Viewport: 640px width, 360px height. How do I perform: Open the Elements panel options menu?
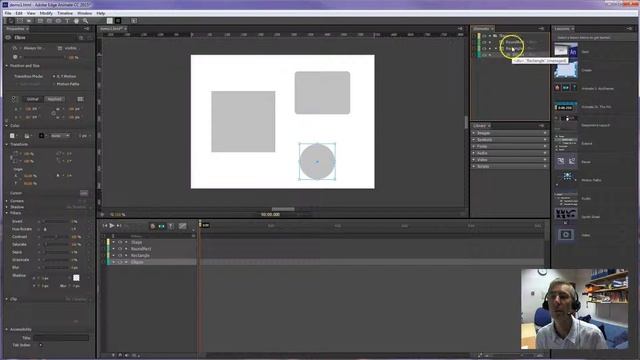(x=541, y=29)
